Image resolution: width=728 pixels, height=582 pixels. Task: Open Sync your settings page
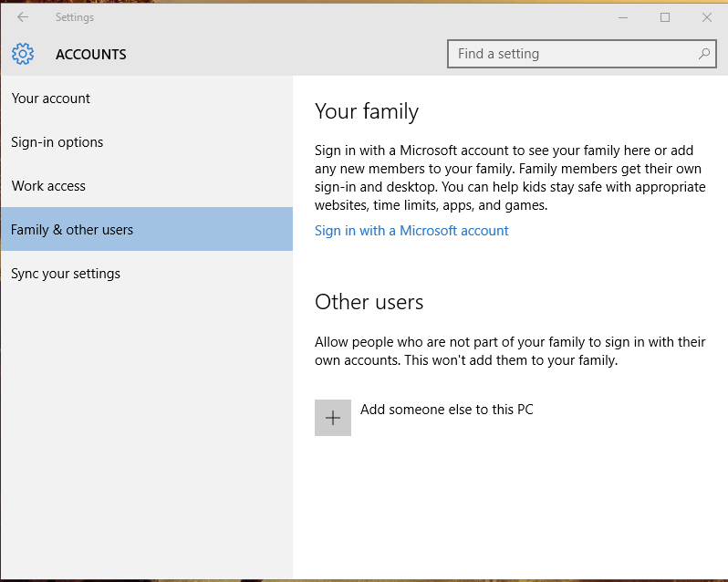click(x=66, y=274)
